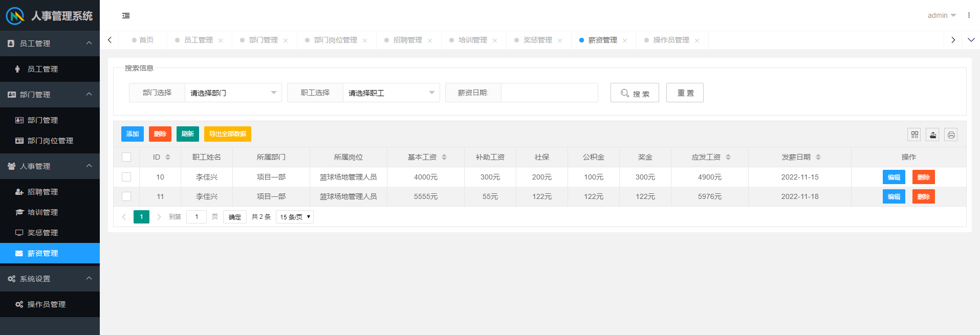The width and height of the screenshot is (980, 335).
Task: Open 培训管理 in the sidebar
Action: (42, 212)
